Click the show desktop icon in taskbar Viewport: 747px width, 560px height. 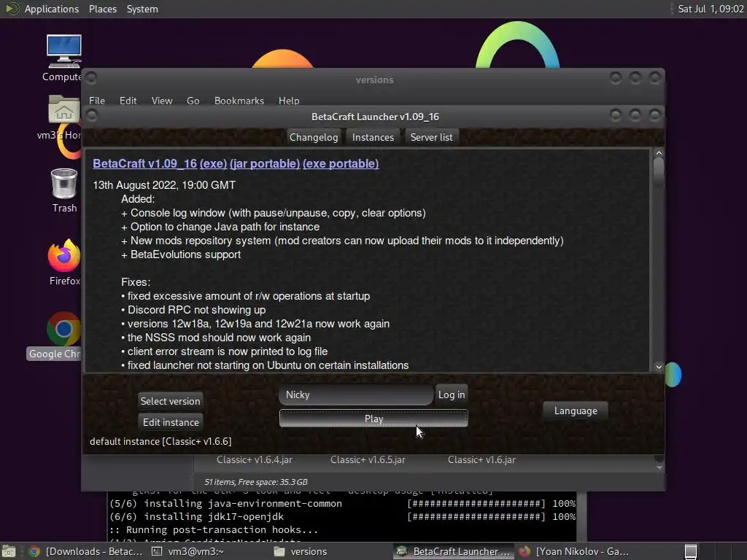click(9, 551)
